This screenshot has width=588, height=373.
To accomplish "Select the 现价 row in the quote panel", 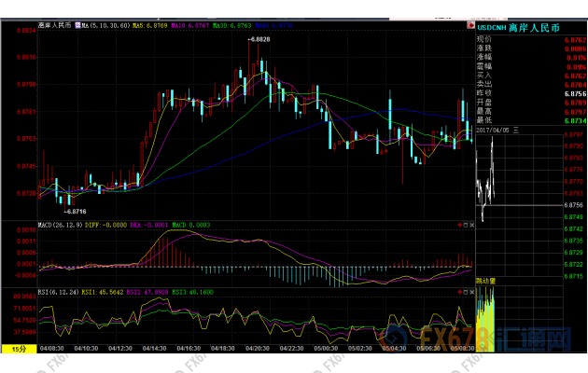I will pyautogui.click(x=483, y=39).
